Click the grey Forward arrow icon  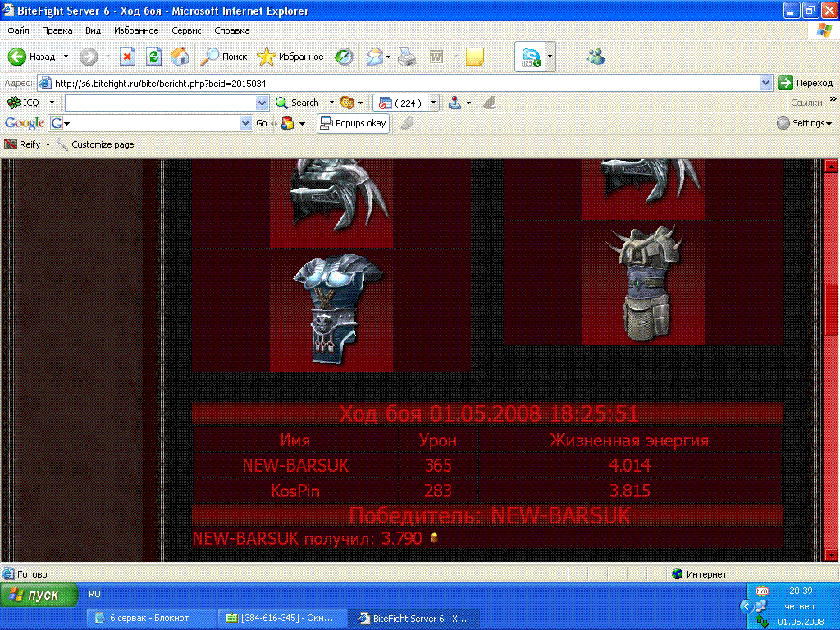pos(89,57)
